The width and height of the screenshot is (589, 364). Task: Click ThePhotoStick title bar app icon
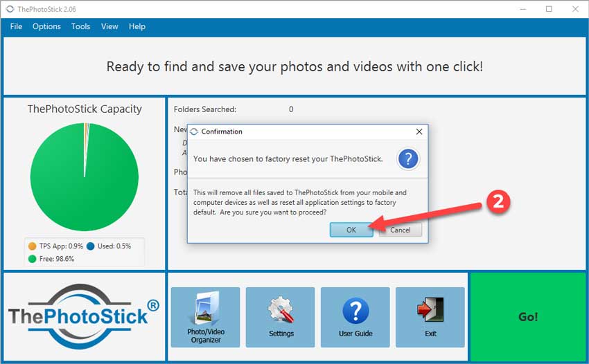click(10, 9)
